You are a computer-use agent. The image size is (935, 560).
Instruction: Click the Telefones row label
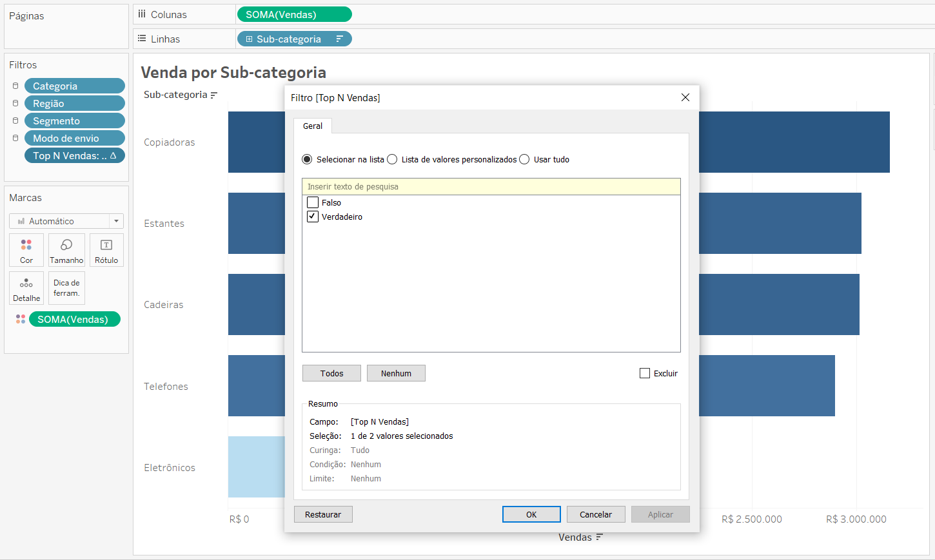pyautogui.click(x=166, y=387)
